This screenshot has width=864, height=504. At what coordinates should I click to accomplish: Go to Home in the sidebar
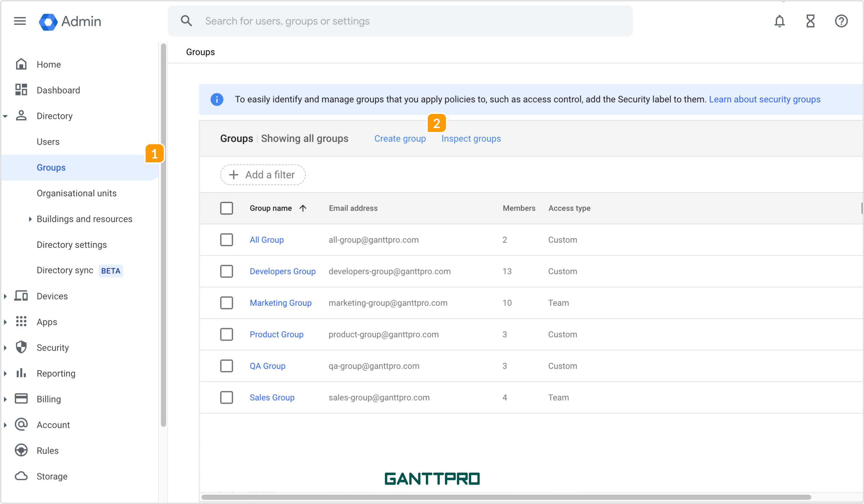point(49,64)
